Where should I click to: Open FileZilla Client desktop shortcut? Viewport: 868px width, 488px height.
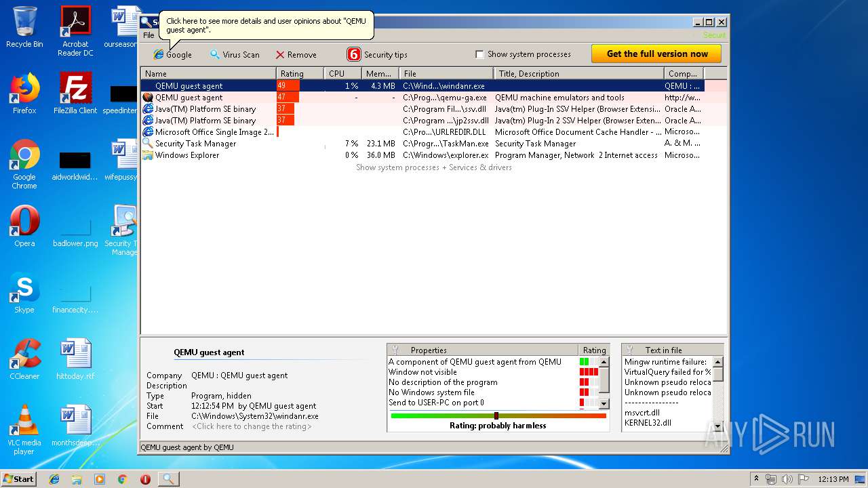pos(75,94)
